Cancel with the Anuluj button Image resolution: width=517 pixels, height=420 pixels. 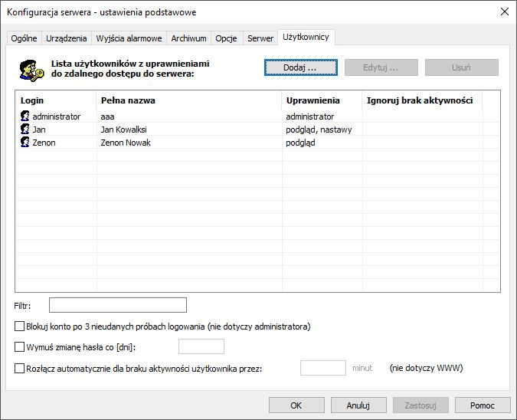[x=358, y=405]
